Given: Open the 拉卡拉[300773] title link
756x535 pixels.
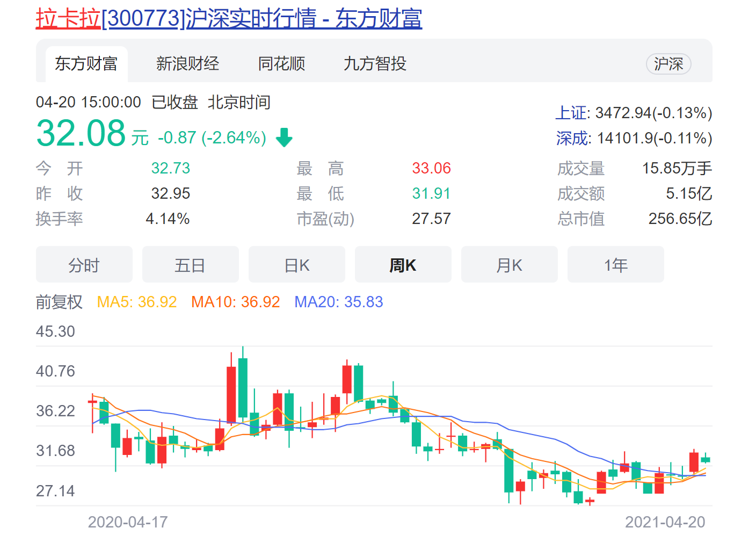Looking at the screenshot, I should click(x=229, y=19).
